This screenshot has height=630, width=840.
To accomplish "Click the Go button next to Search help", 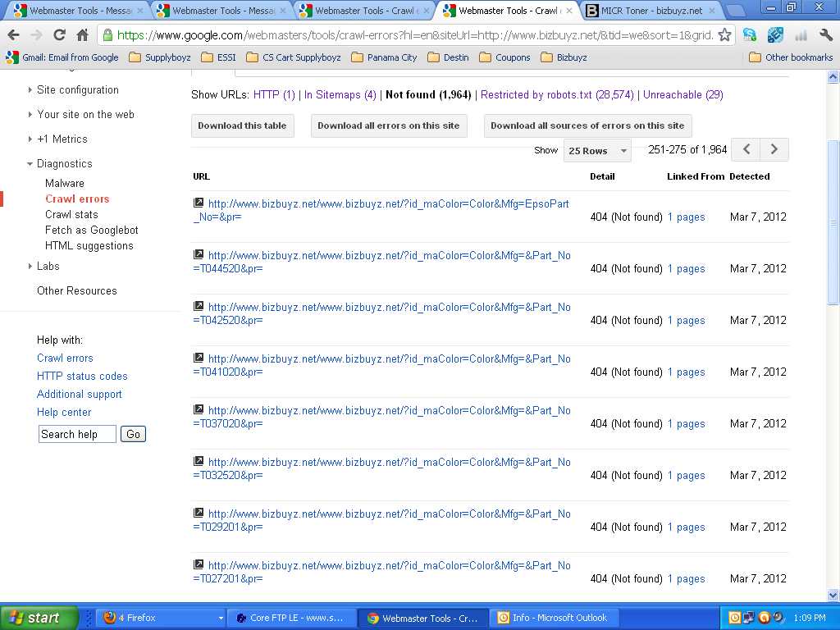I will [x=133, y=434].
